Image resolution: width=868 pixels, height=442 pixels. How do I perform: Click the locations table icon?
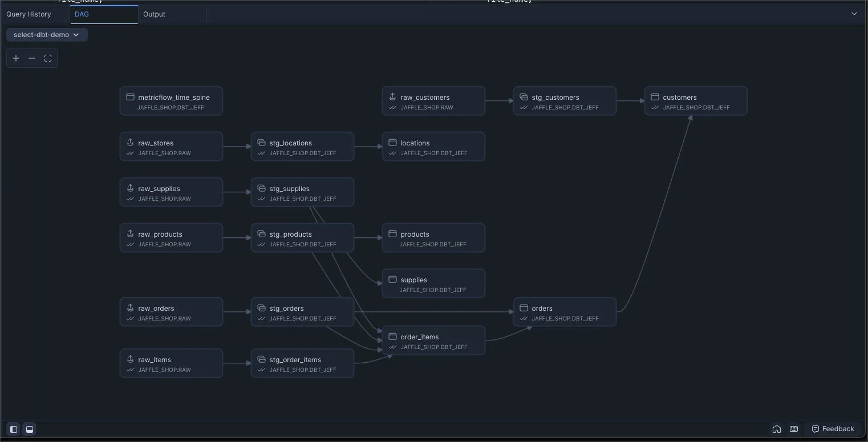point(392,143)
